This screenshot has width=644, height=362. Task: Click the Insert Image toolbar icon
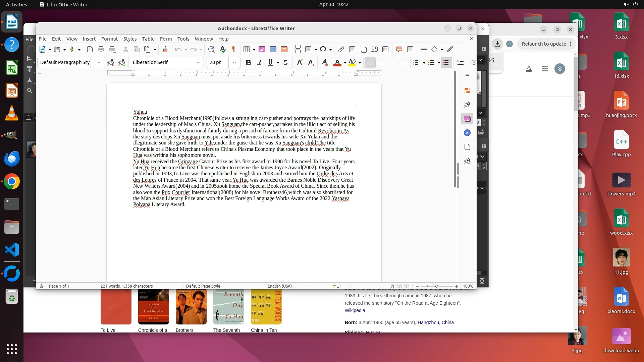[x=262, y=50]
